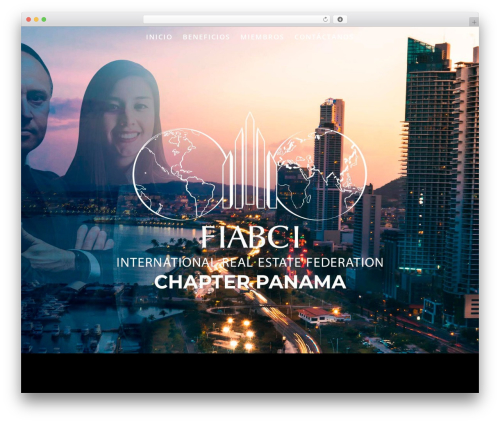Click the left globe showing the Americas
500x423 pixels.
pyautogui.click(x=178, y=174)
